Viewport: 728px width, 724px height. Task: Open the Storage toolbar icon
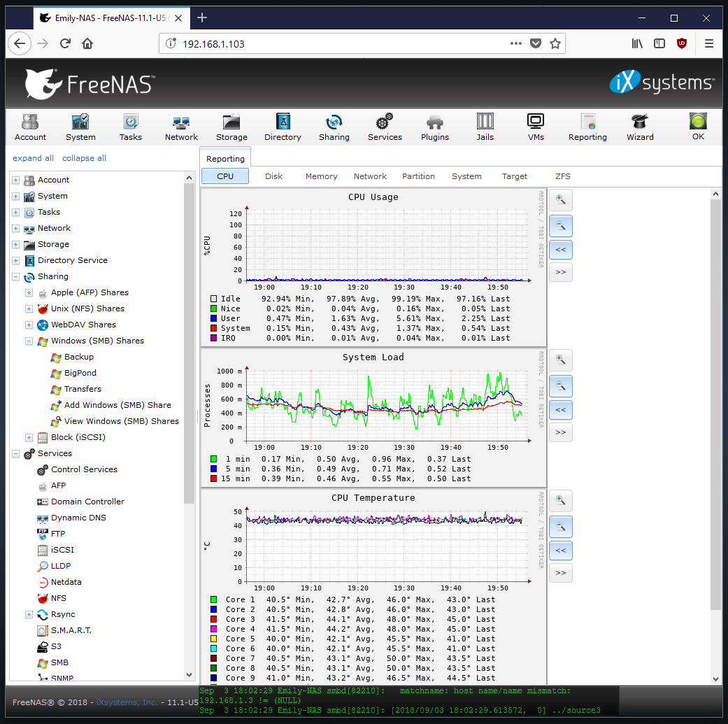(x=231, y=127)
